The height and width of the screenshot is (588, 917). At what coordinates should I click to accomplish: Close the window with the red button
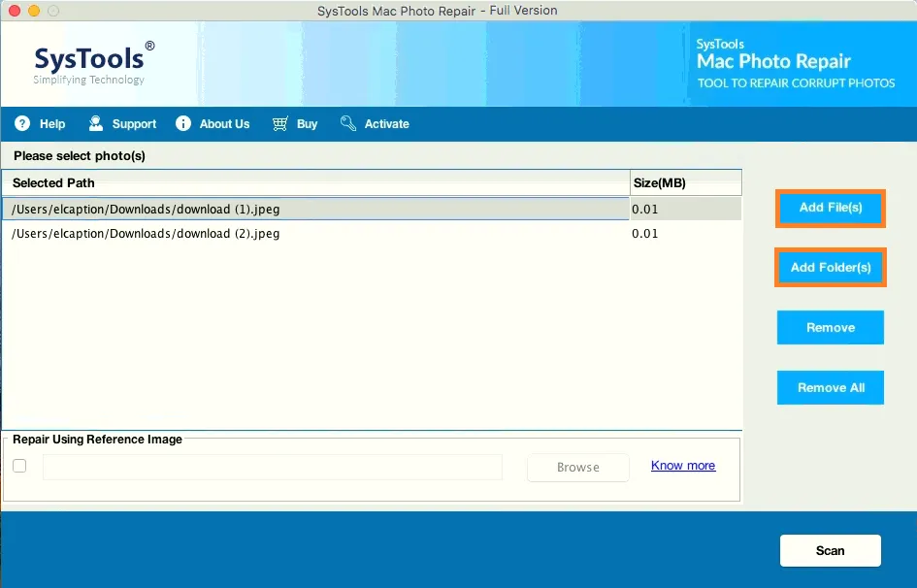click(x=15, y=11)
